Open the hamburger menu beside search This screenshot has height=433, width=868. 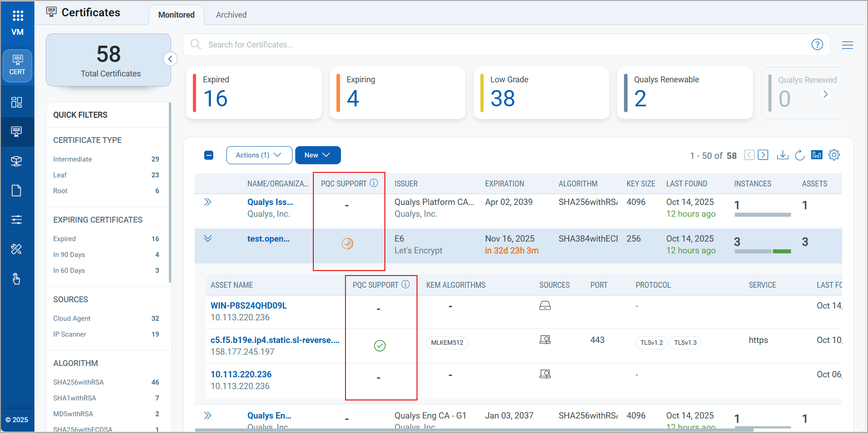847,45
